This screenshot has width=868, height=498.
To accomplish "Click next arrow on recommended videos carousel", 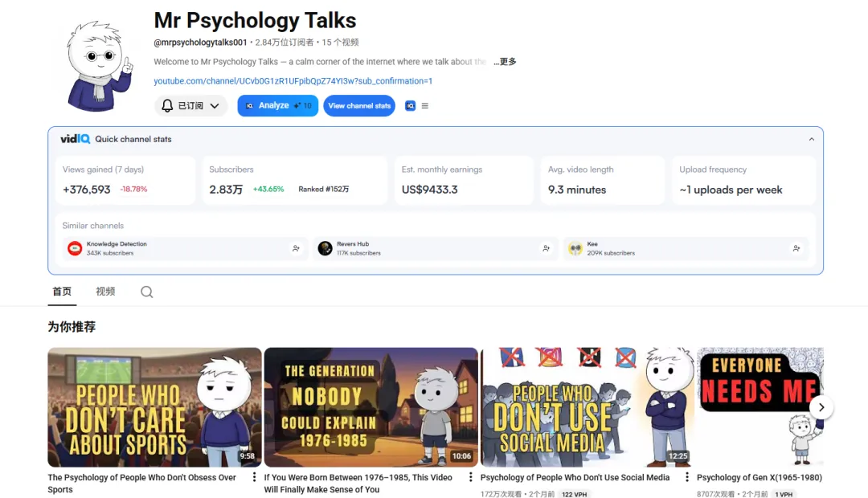I will pos(821,407).
